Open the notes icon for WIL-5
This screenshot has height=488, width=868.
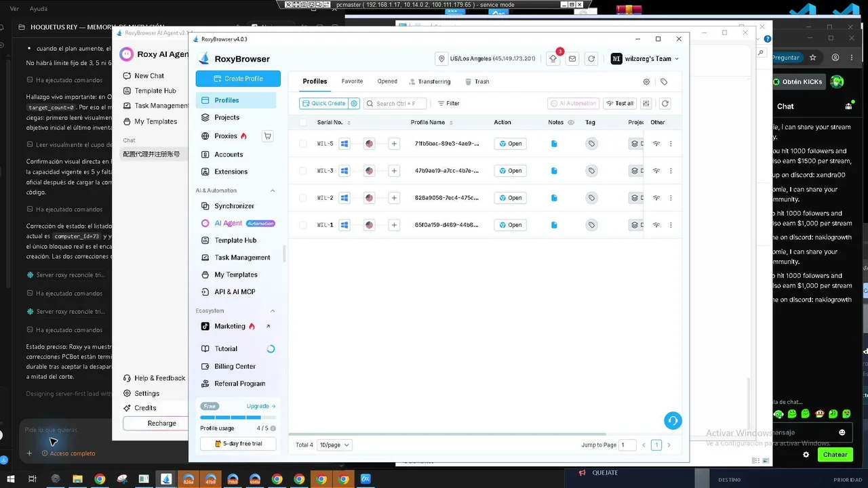click(x=554, y=144)
